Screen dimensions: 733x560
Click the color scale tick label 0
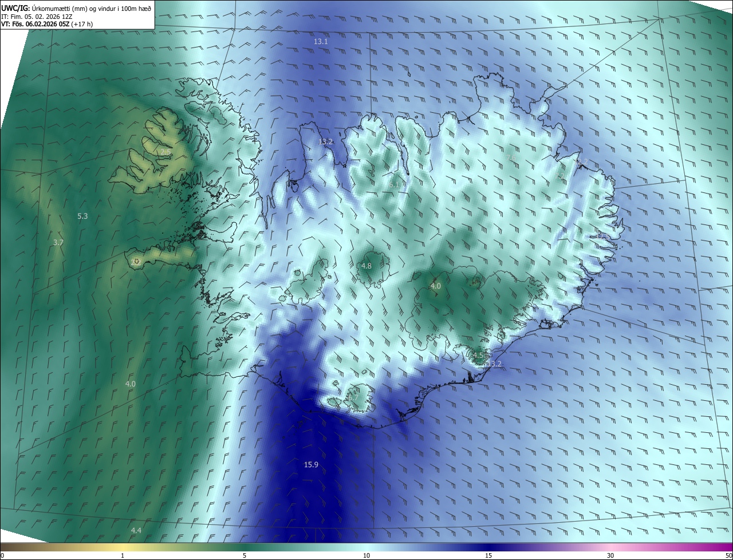click(2, 555)
